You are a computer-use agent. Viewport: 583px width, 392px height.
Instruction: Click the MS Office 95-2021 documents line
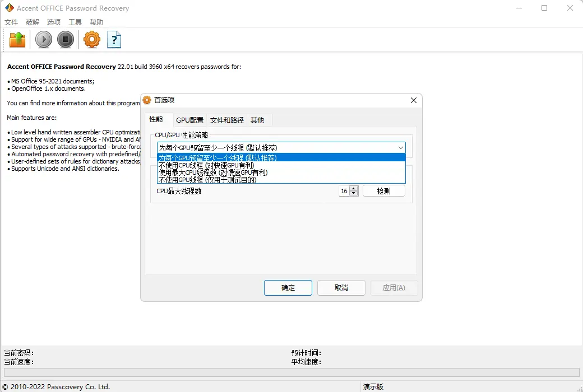[x=51, y=81]
